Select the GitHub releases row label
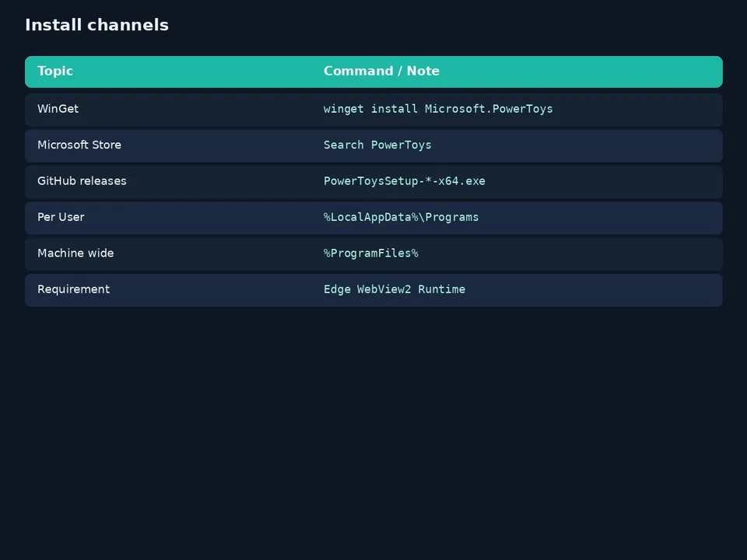 (82, 181)
